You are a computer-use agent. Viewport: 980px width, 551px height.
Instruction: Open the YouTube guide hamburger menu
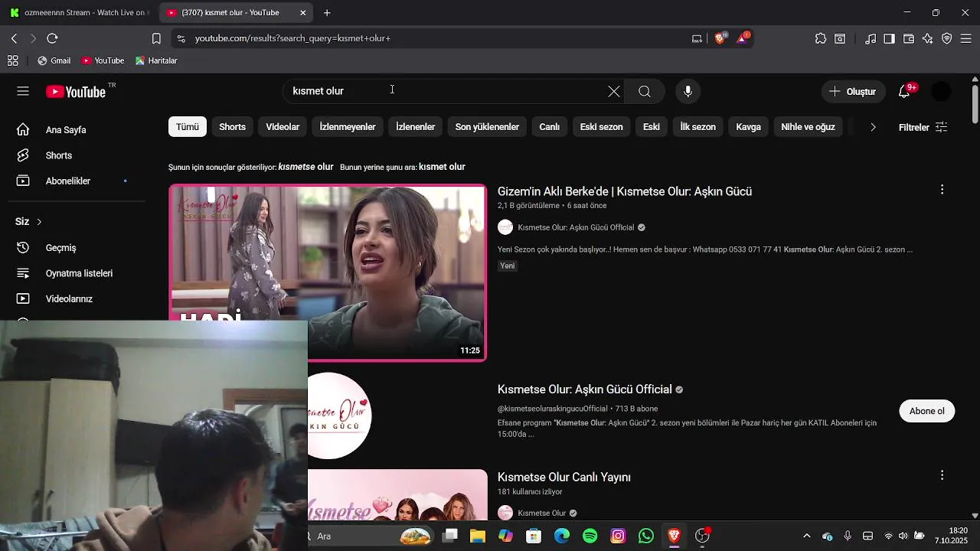coord(23,91)
